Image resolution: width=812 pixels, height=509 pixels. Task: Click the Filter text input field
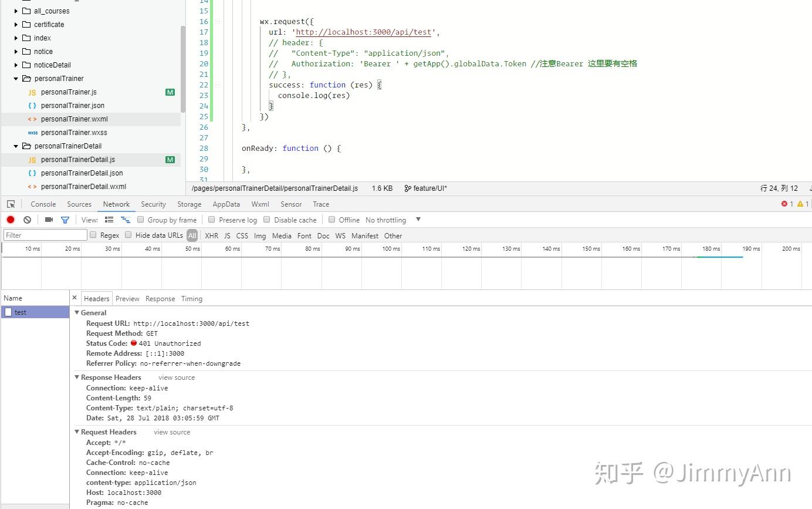point(45,235)
